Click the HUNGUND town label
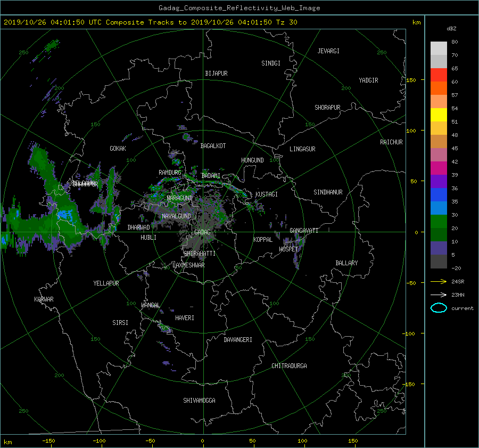This screenshot has height=448, width=479. (252, 160)
